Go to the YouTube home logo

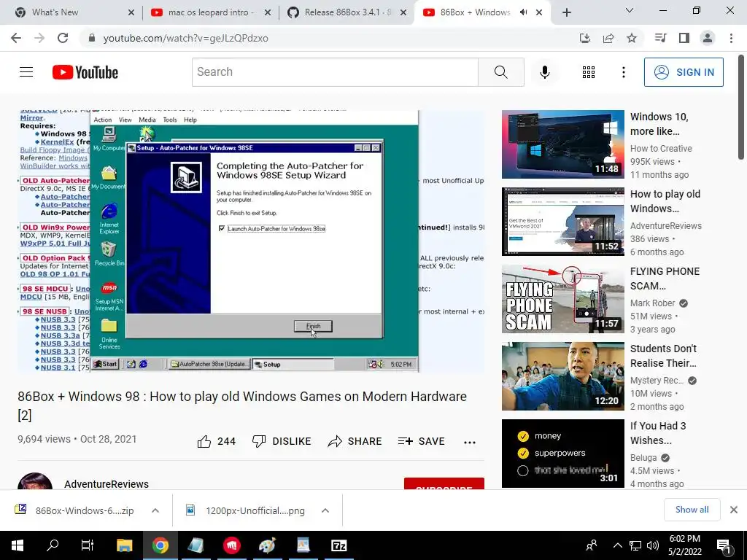pos(85,72)
